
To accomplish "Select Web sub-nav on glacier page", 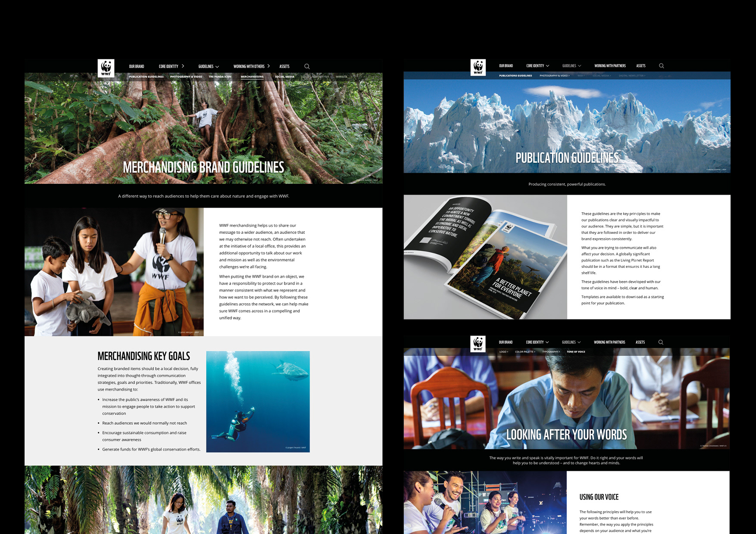I will (x=581, y=76).
